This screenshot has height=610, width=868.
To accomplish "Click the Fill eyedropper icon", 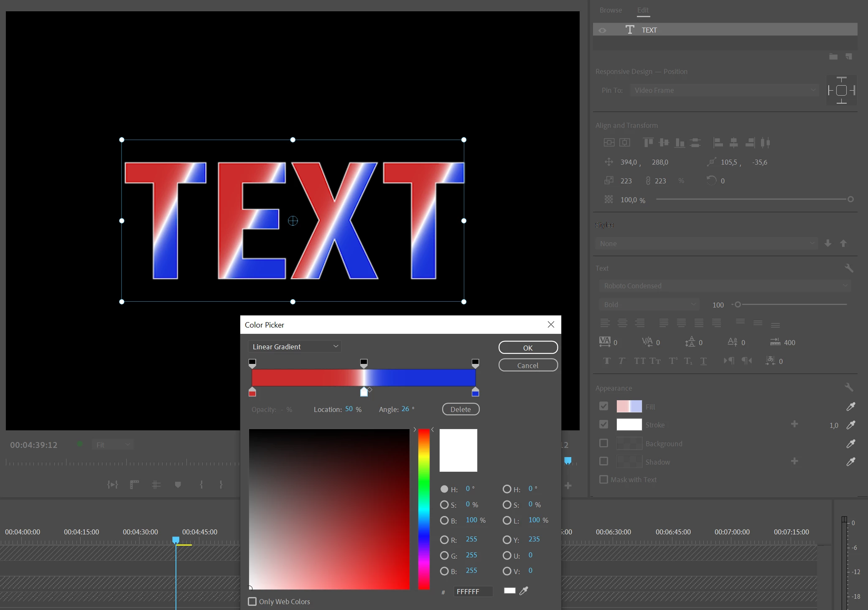I will (x=850, y=407).
